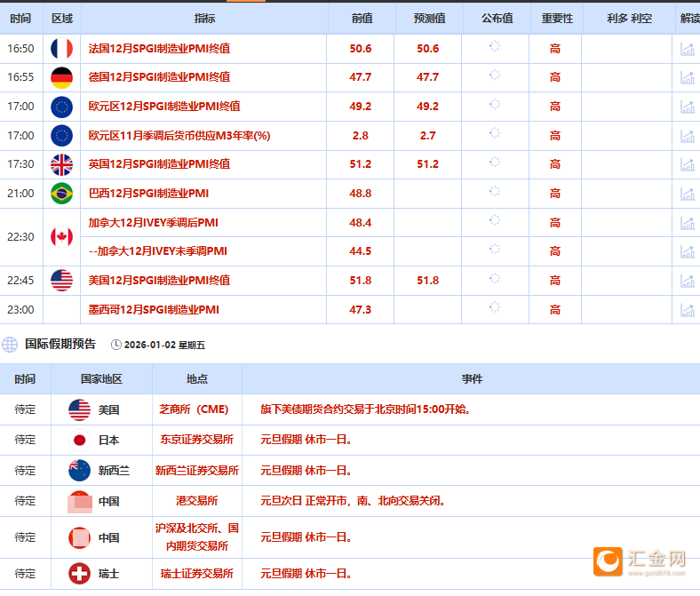Open chart icon for 英国12月SPGI制造业PMI终值
This screenshot has height=596, width=700.
click(x=687, y=164)
